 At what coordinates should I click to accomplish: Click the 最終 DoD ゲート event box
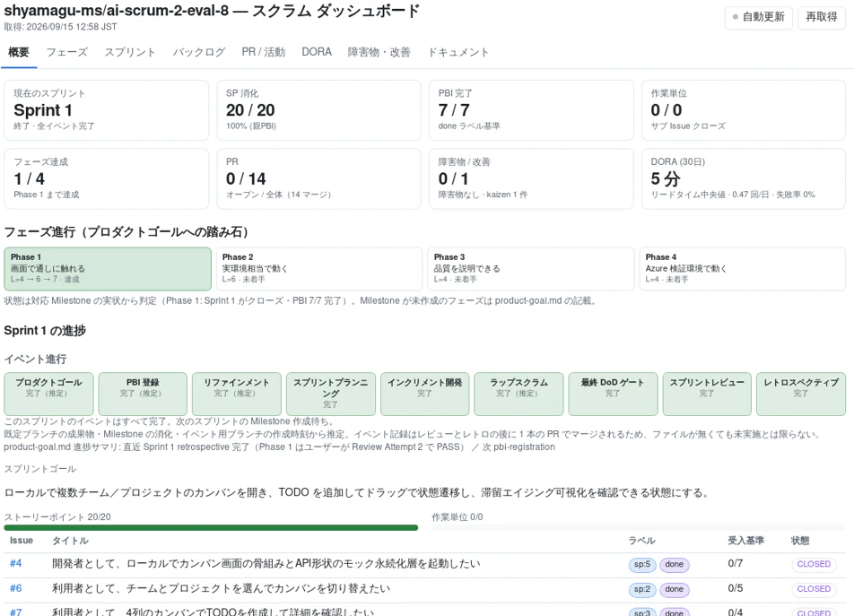coord(614,394)
